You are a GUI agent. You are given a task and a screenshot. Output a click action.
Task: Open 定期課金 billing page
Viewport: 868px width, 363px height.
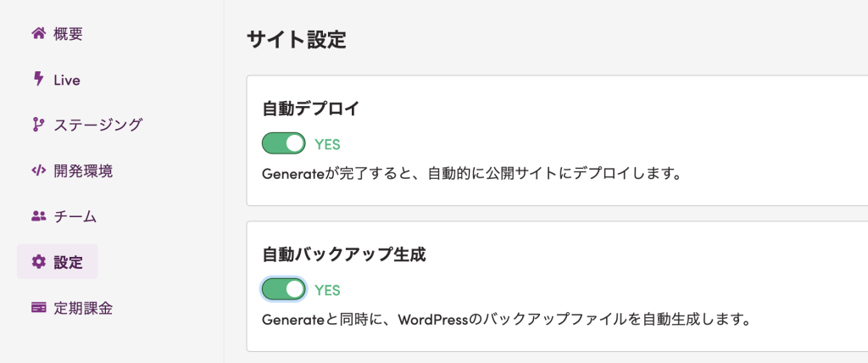pyautogui.click(x=83, y=308)
